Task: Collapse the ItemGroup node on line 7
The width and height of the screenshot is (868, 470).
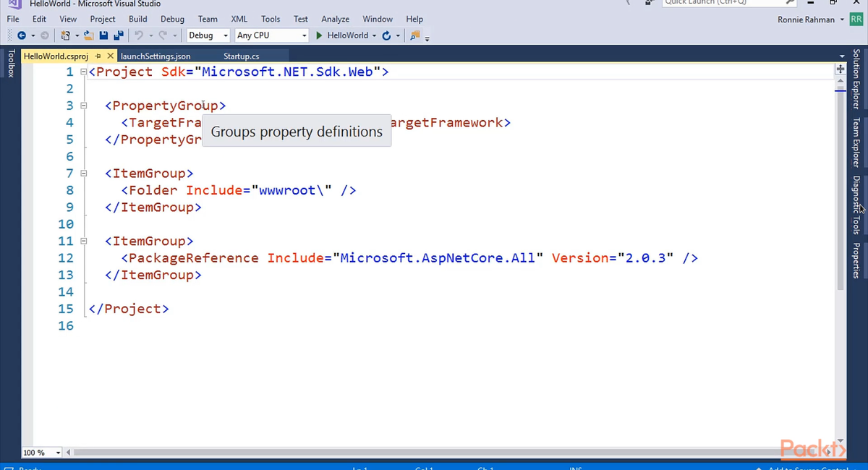Action: coord(85,174)
